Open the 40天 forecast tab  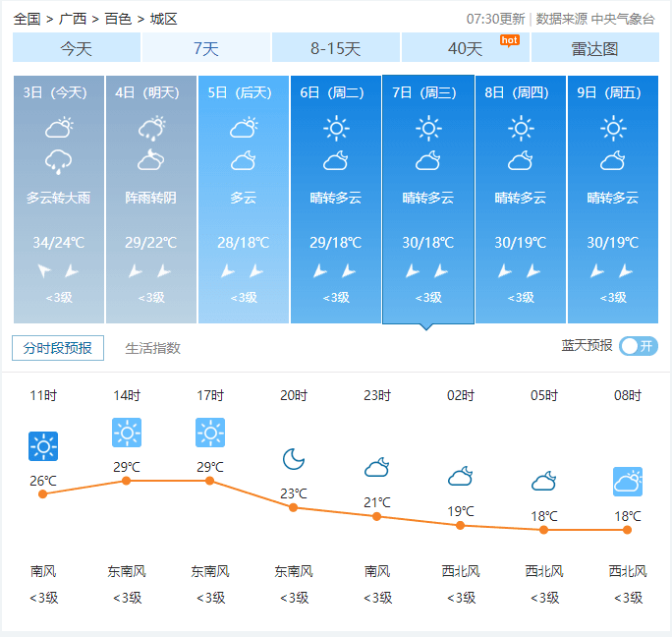[x=466, y=47]
